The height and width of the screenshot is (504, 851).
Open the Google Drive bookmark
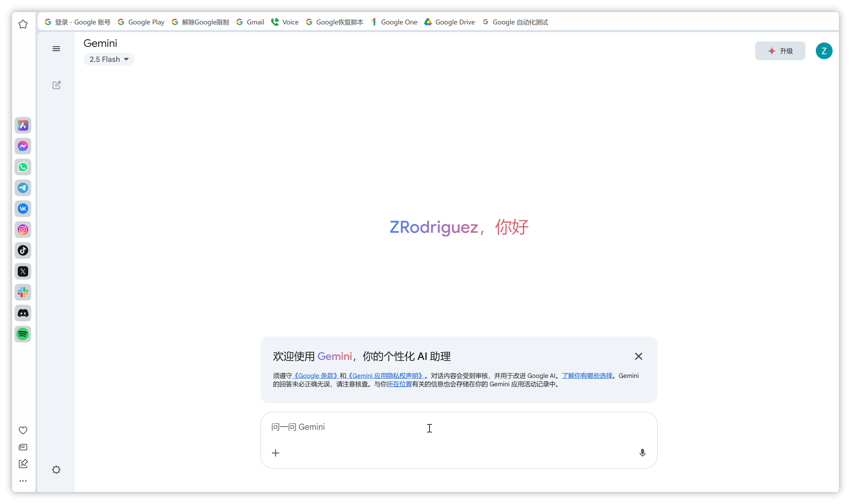449,22
